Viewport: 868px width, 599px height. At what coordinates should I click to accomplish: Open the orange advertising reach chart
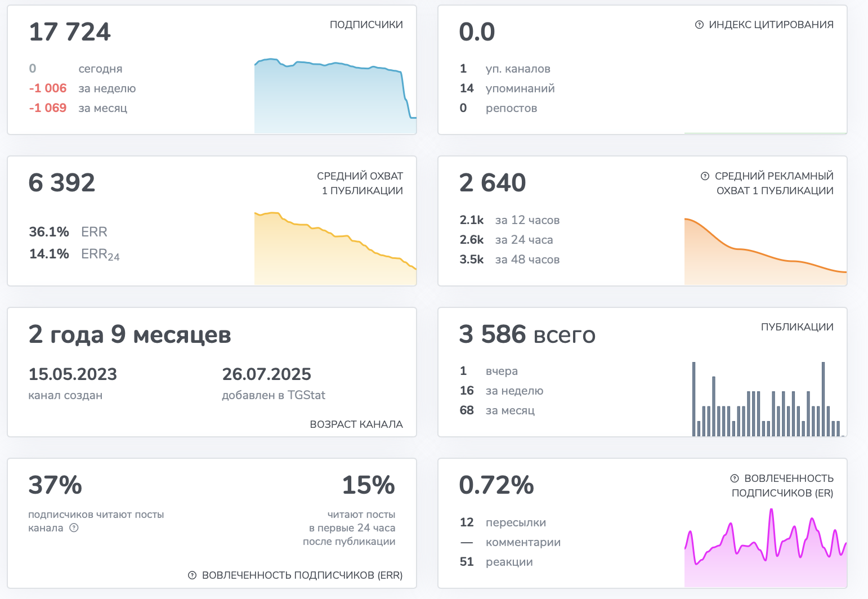pos(765,251)
